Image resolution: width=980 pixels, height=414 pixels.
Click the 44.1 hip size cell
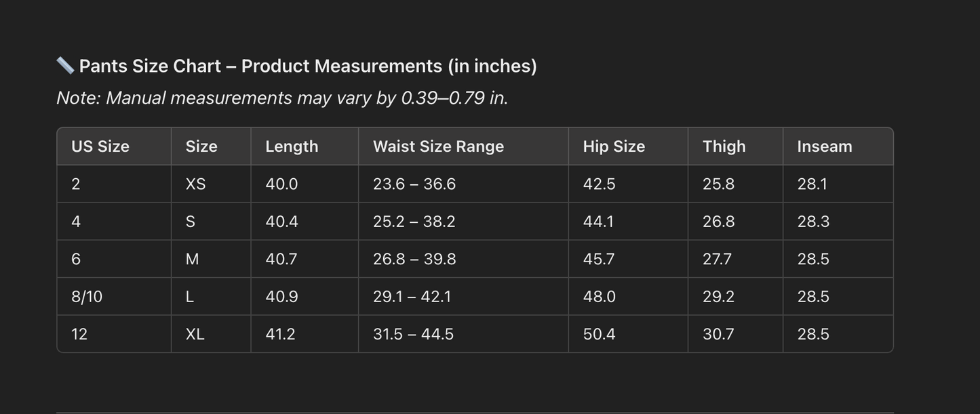pos(598,222)
